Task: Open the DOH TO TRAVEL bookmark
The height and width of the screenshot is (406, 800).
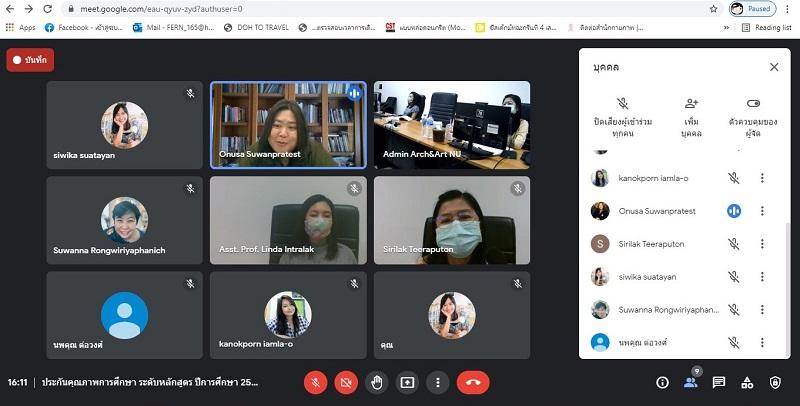Action: coord(257,28)
